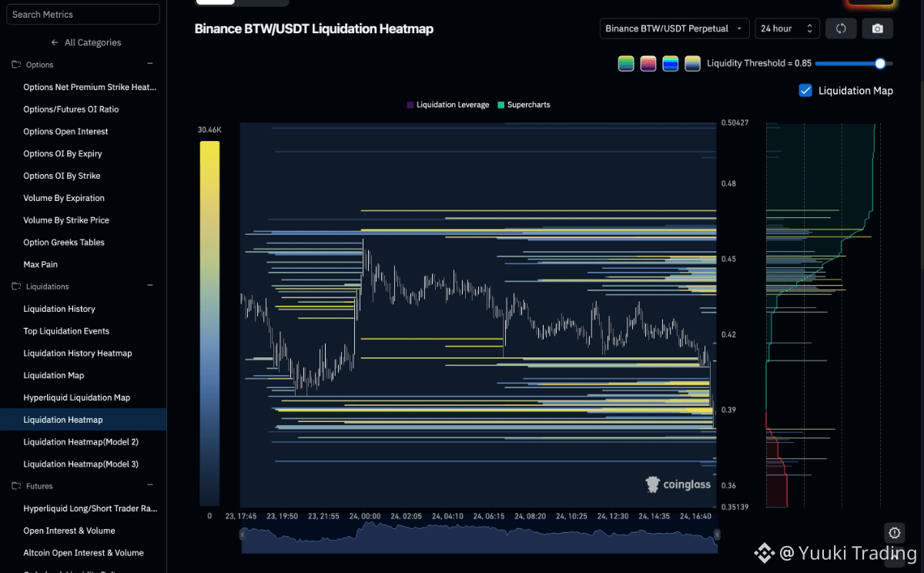
Task: Adjust the Liquidity Threshold slider handle
Action: [880, 63]
